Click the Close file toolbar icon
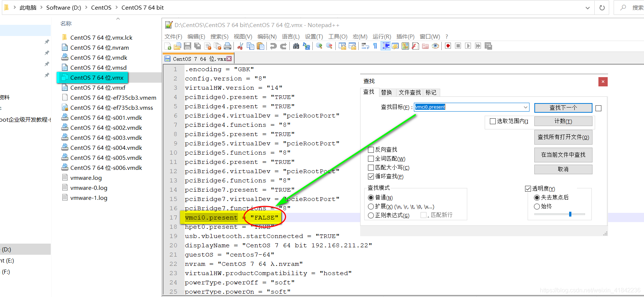Image resolution: width=644 pixels, height=297 pixels. click(x=208, y=46)
